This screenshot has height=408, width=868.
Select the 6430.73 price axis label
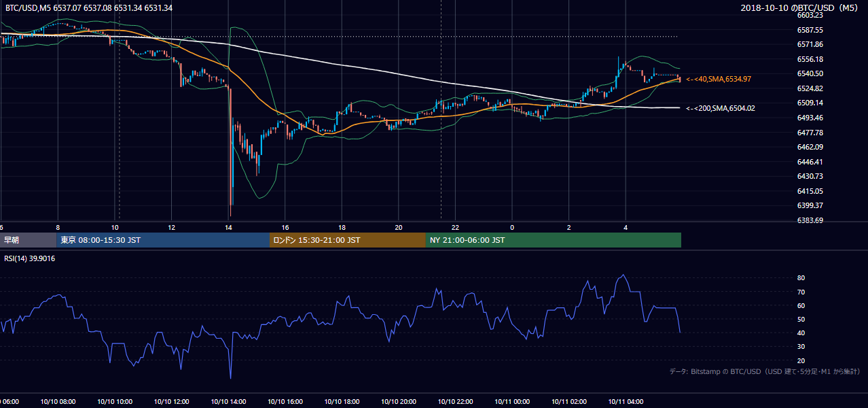[x=810, y=176]
